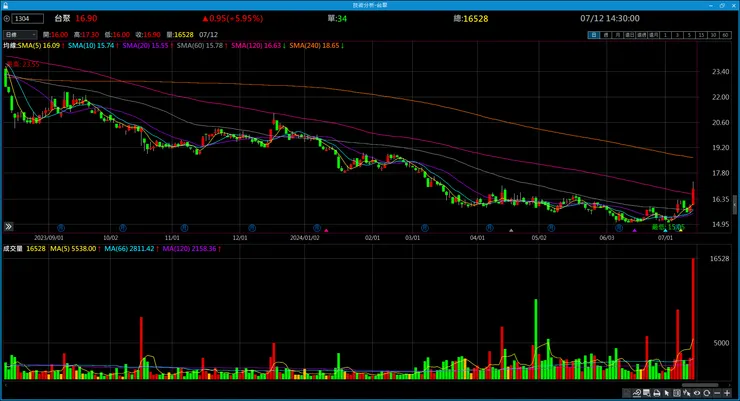
Task: Zoom out with the minus icon
Action: tap(717, 393)
